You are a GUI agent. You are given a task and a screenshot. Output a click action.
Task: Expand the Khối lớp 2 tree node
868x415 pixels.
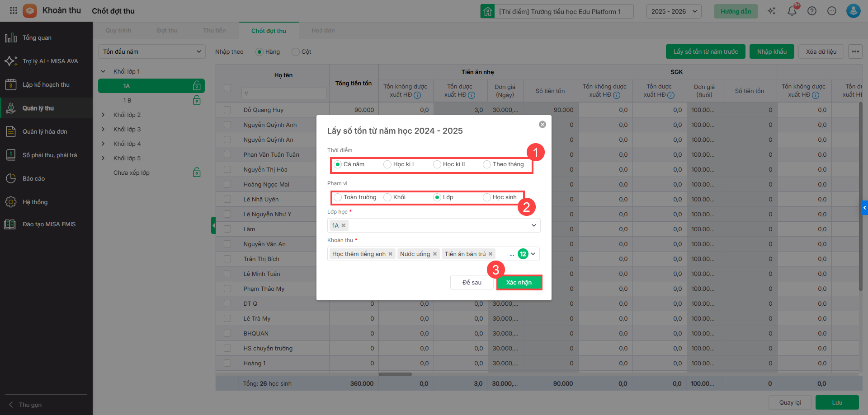(103, 115)
